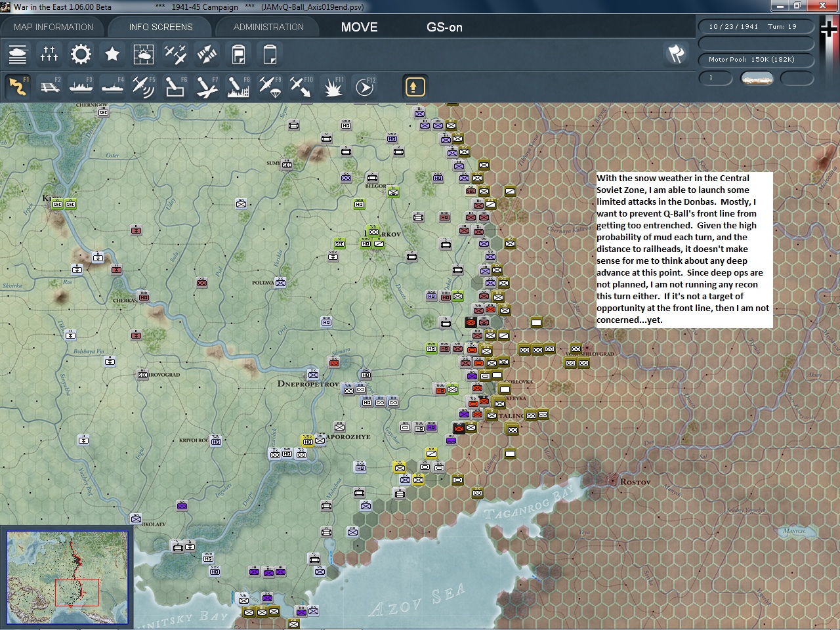Open the MAP INFORMATION tab
The width and height of the screenshot is (840, 630).
point(53,27)
